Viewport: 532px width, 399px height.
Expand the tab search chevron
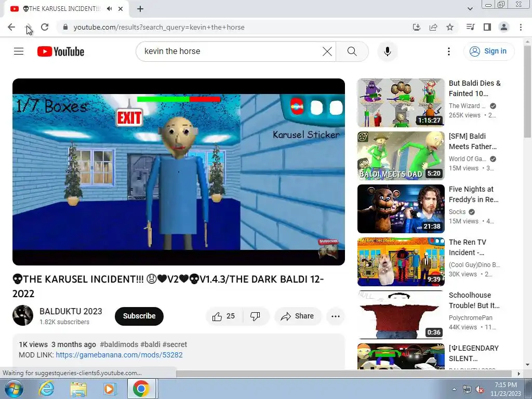[x=470, y=9]
